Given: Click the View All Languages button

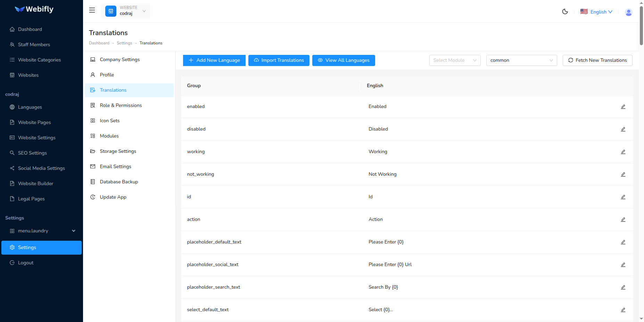Looking at the screenshot, I should click(x=343, y=60).
